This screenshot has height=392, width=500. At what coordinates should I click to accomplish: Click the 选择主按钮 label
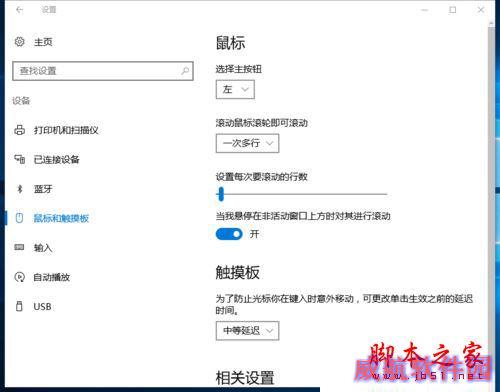click(238, 69)
